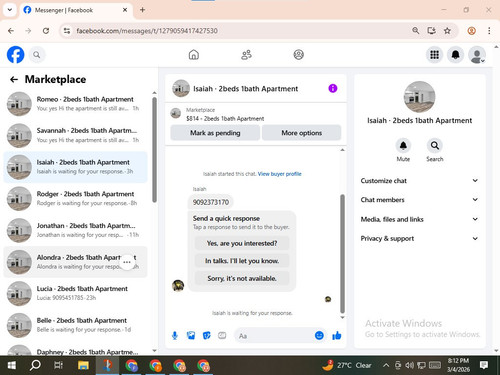Go back from Marketplace chats list
Viewport: 500px width, 375px height.
(x=14, y=79)
